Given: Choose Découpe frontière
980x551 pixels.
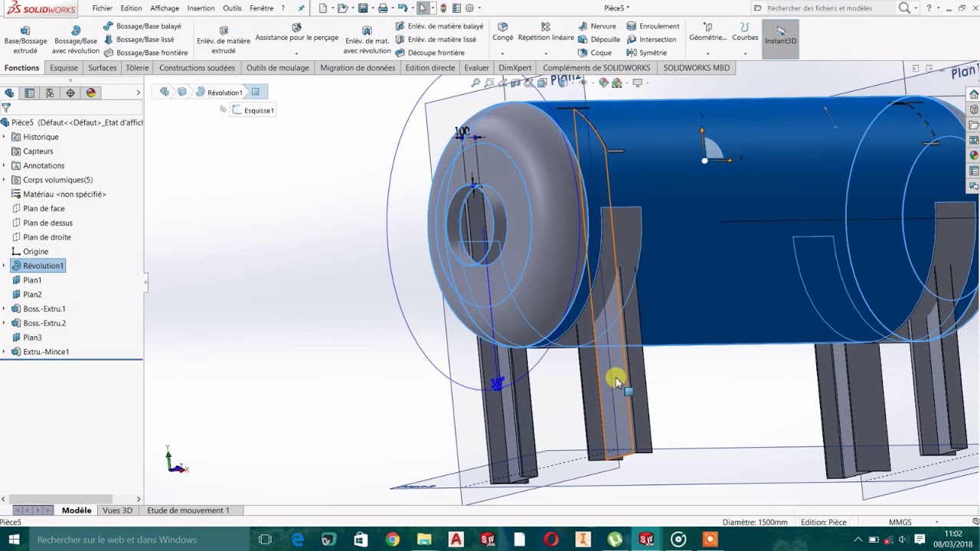Looking at the screenshot, I should pos(430,53).
